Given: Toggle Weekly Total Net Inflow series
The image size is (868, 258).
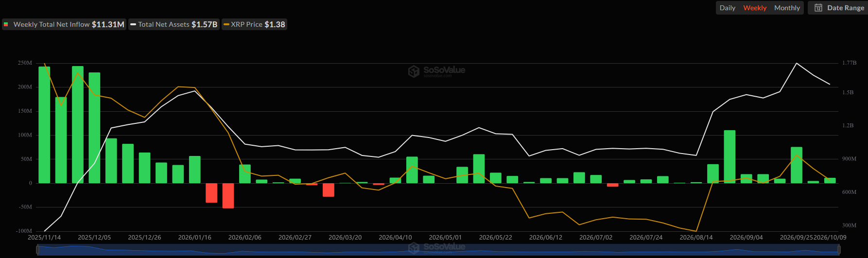Looking at the screenshot, I should point(64,24).
